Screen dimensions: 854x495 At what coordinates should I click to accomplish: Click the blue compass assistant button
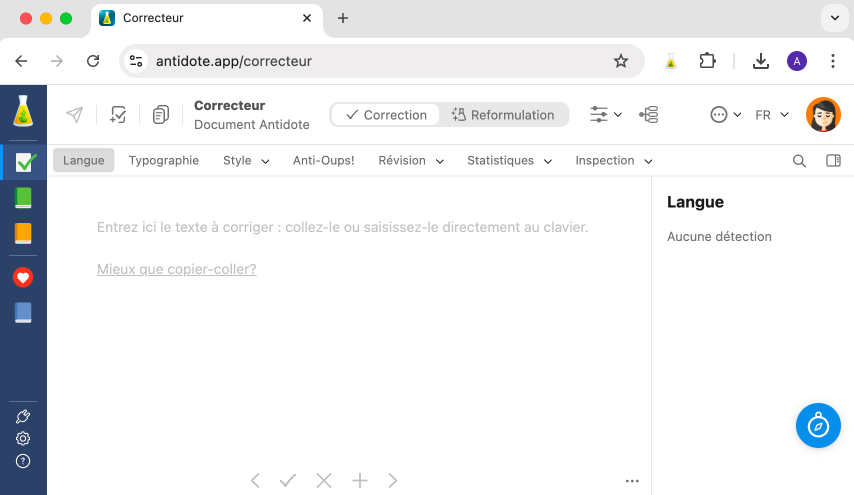coord(818,425)
